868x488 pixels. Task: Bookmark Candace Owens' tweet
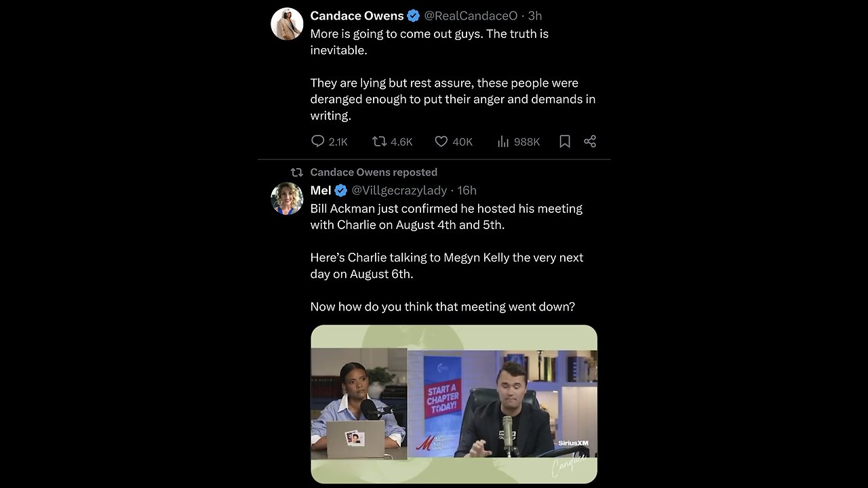(565, 141)
